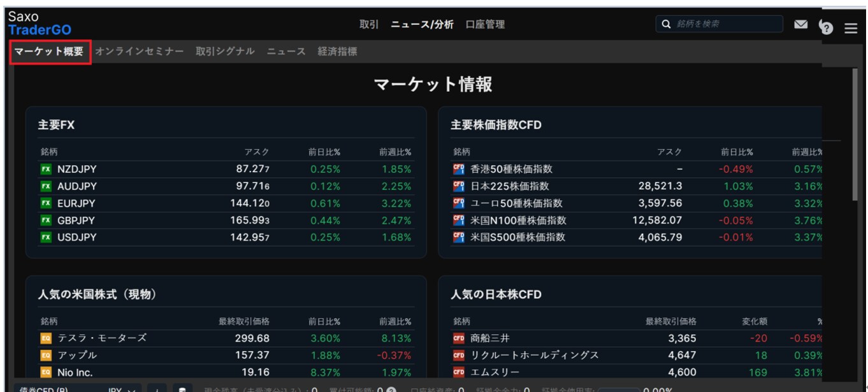Click the 香港50種株価指数 change -0.49%

tap(735, 169)
